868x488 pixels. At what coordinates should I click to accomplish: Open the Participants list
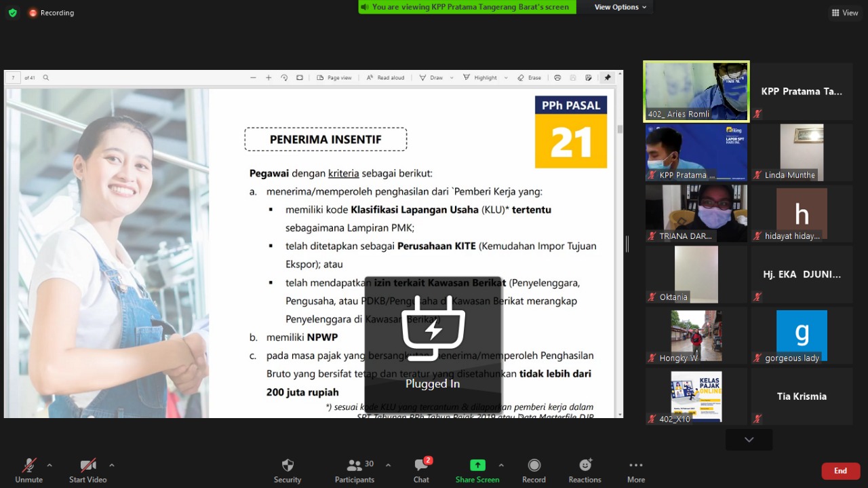pos(355,470)
